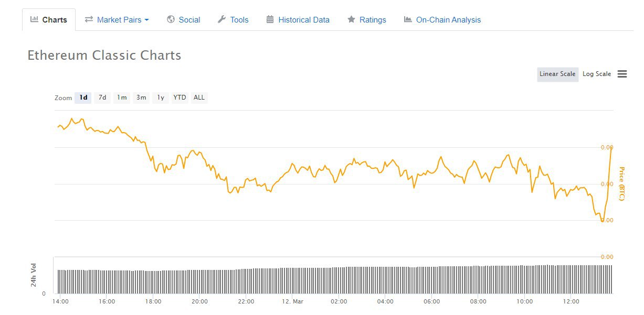Set zoom range to 1y
644x315 pixels.
click(161, 97)
